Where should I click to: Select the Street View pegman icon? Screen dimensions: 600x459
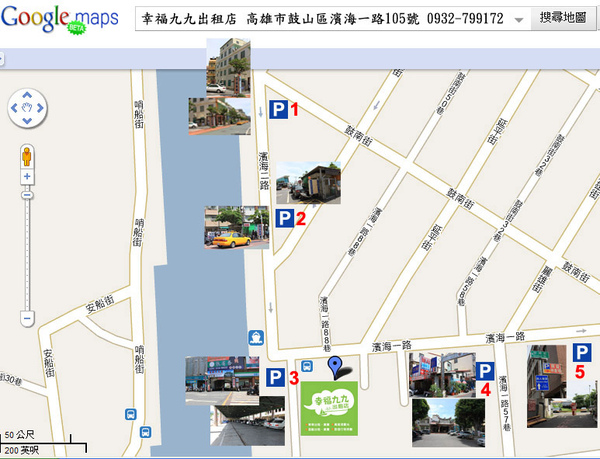tap(27, 156)
